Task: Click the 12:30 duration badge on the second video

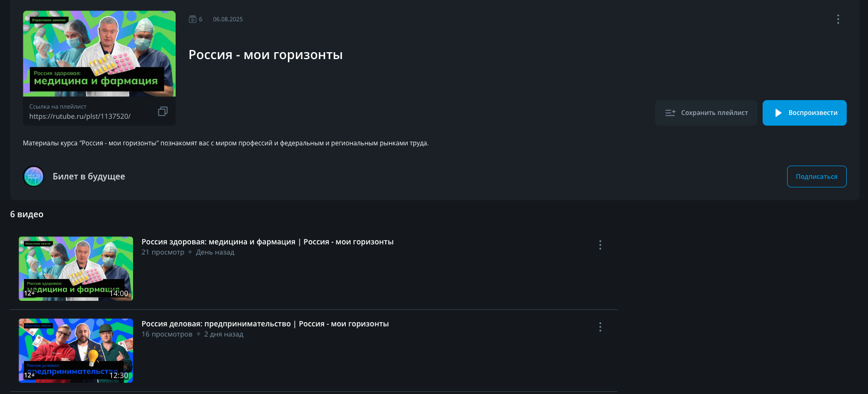Action: [119, 375]
